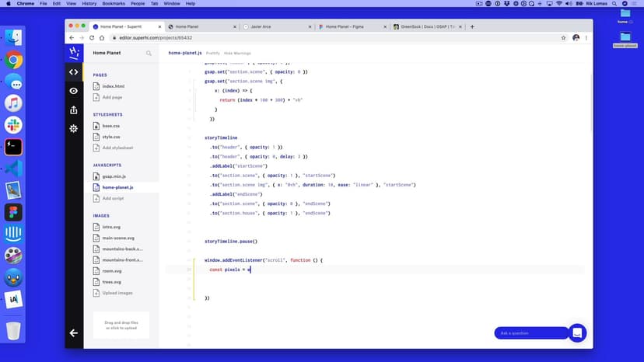The image size is (644, 362).
Task: Click the back arrow at sidebar bottom
Action: pos(74,332)
